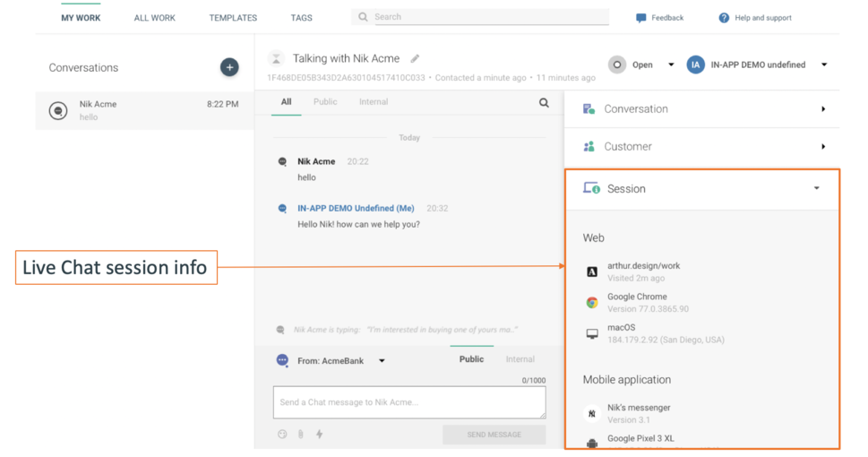Filter messages by the Internal tab
The width and height of the screenshot is (868, 457).
(374, 102)
